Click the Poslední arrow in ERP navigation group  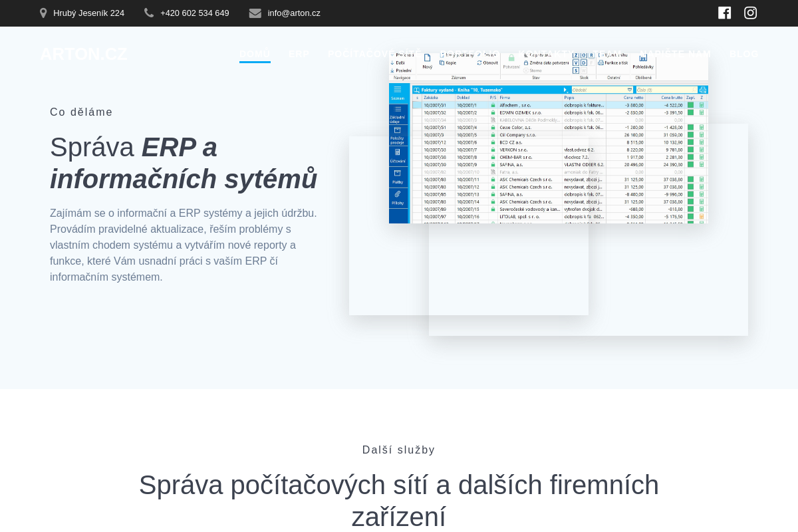click(x=392, y=70)
